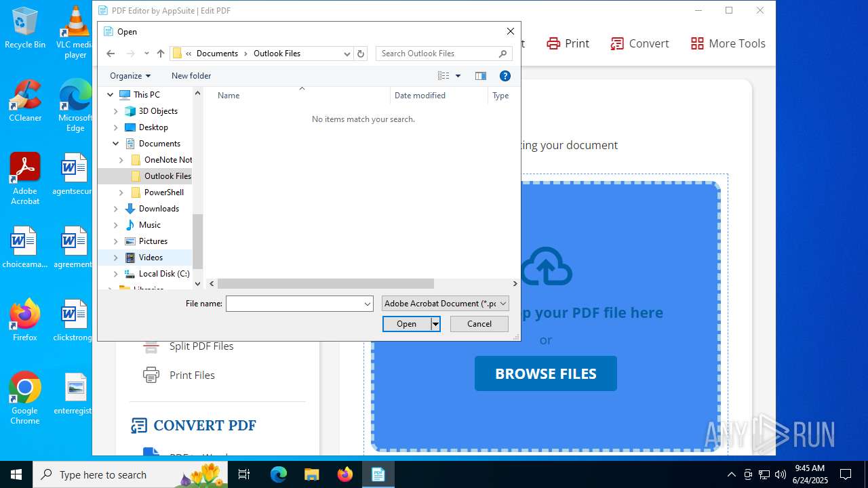Collapse the This PC tree node
This screenshot has width=868, height=488.
[111, 95]
